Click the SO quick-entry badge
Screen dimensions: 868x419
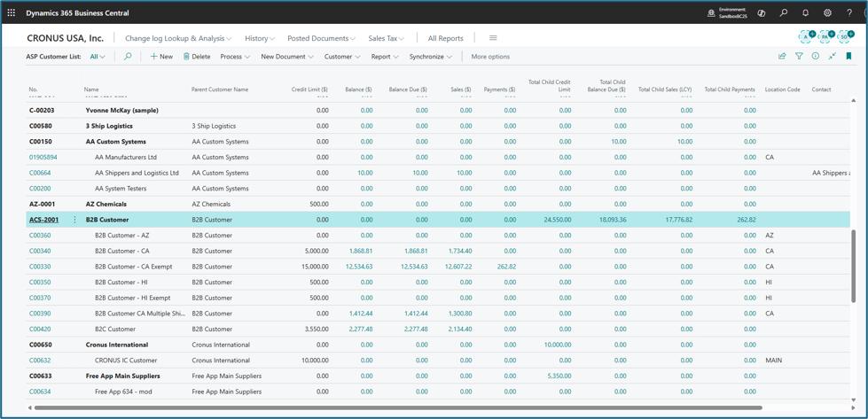pos(845,36)
